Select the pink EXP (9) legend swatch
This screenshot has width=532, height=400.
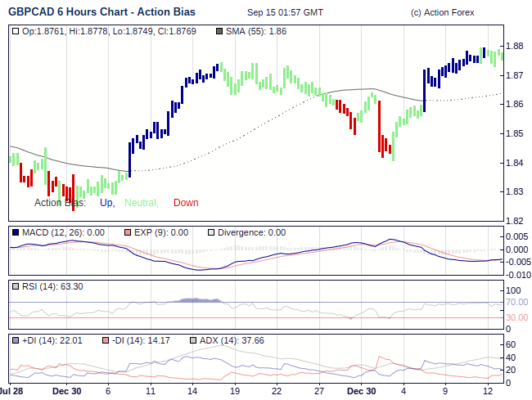(x=127, y=232)
